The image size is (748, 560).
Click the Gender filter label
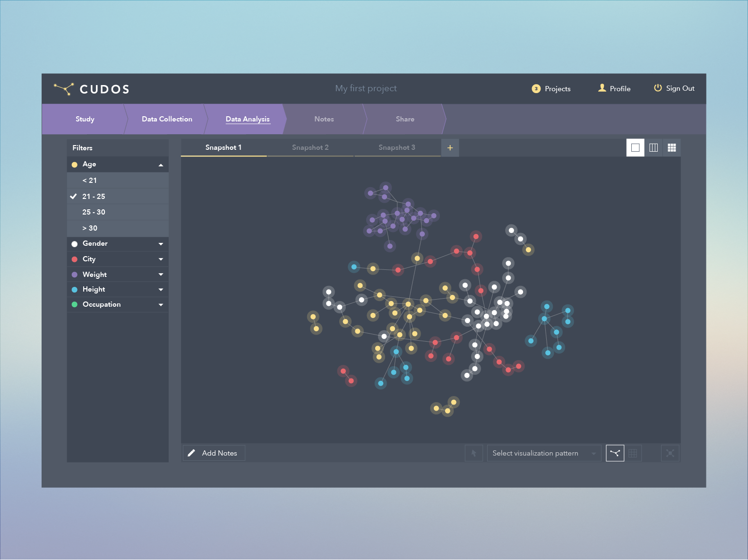tap(95, 243)
